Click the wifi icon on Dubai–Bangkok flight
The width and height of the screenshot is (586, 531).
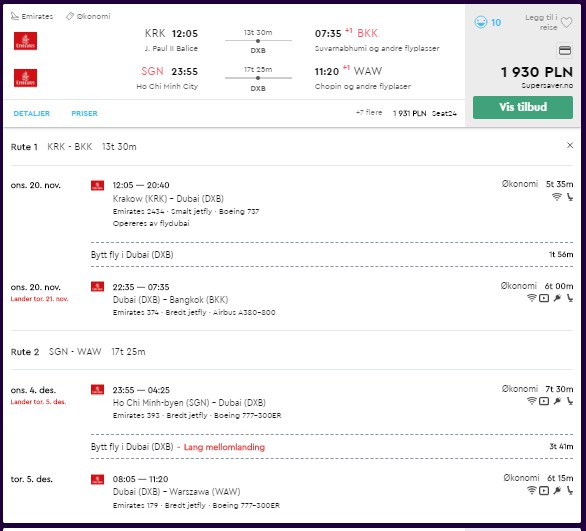[531, 298]
